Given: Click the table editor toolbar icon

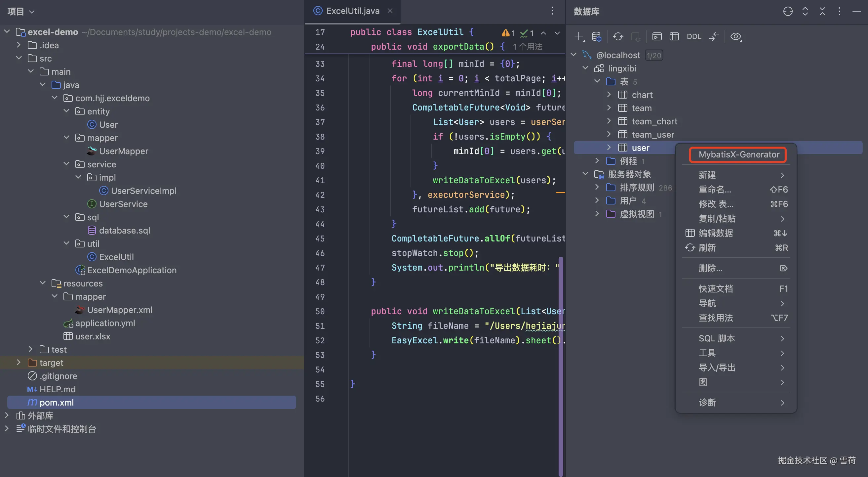Looking at the screenshot, I should pos(674,36).
